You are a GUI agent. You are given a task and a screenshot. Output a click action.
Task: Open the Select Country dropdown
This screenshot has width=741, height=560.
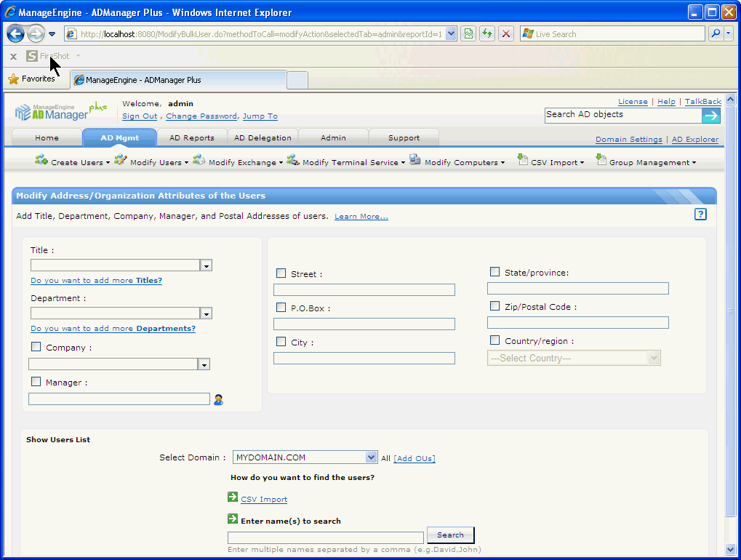click(654, 358)
